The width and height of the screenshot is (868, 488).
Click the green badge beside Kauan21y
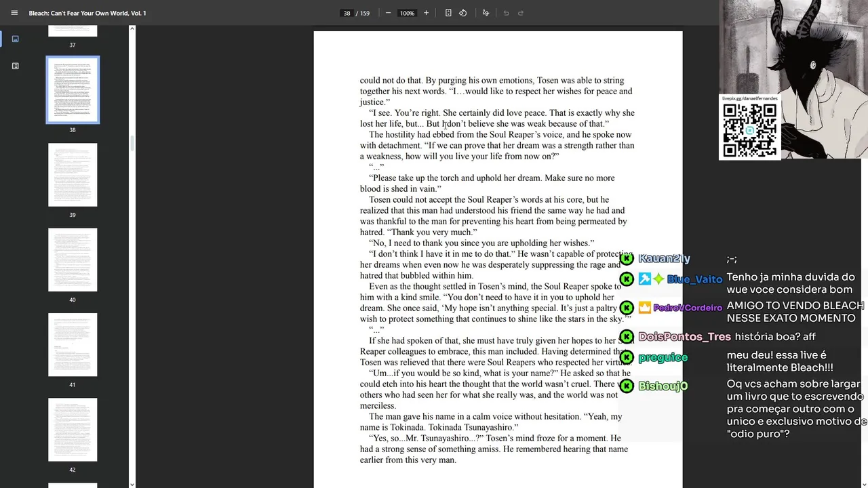pos(627,258)
